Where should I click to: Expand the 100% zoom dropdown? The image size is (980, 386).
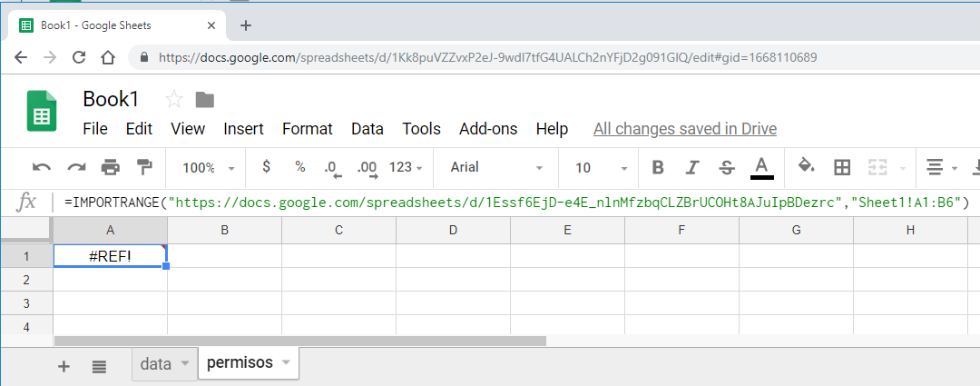tap(209, 168)
